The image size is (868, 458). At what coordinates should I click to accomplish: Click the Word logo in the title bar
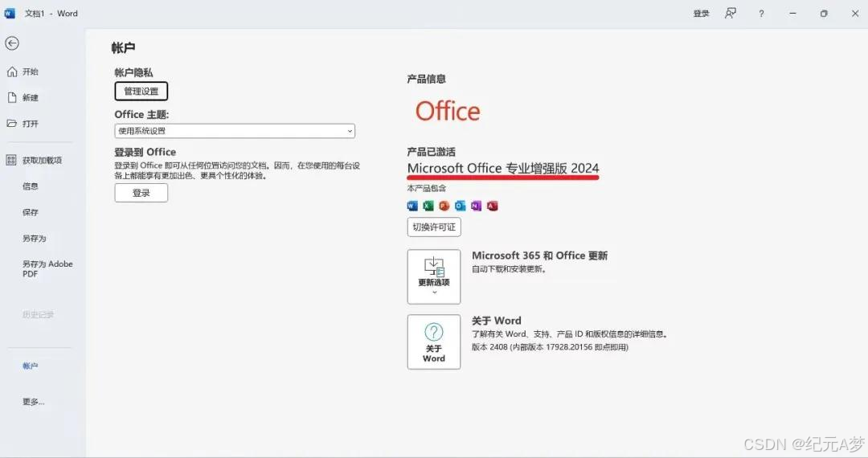(10, 14)
